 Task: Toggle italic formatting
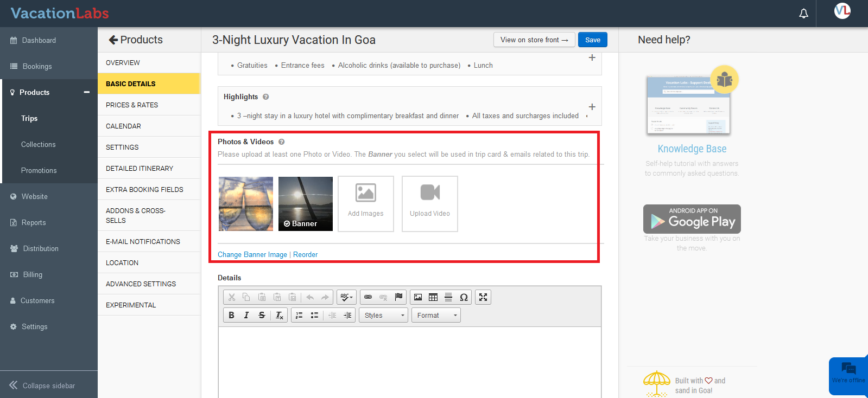point(246,315)
